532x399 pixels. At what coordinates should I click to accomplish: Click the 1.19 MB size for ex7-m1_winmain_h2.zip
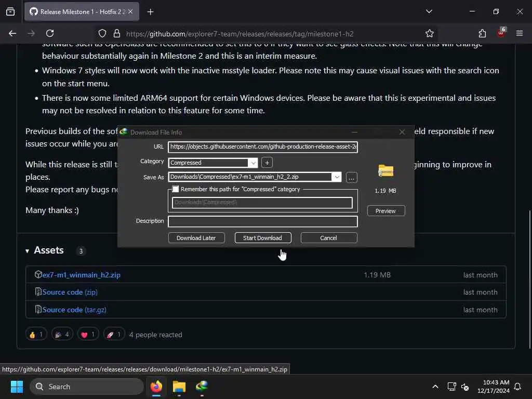tap(377, 275)
